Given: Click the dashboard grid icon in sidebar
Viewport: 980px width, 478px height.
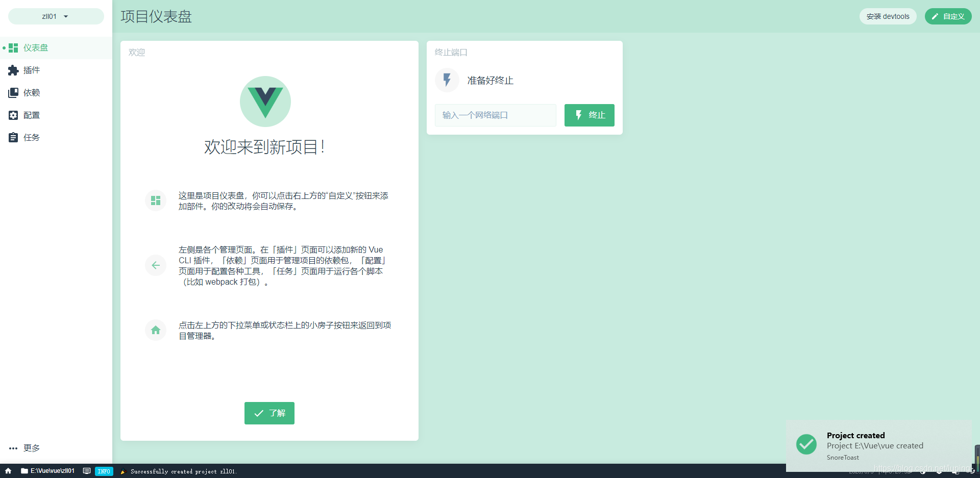Looking at the screenshot, I should pos(13,48).
